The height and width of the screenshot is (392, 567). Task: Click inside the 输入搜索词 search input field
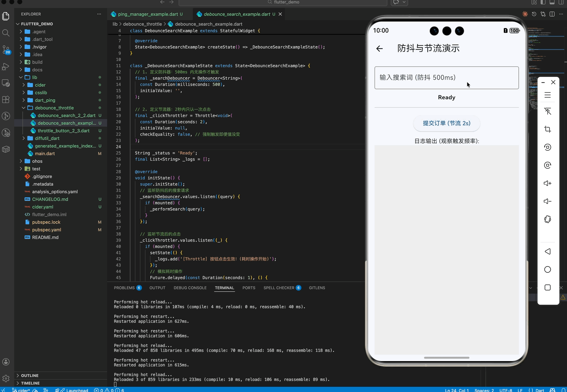(x=446, y=78)
